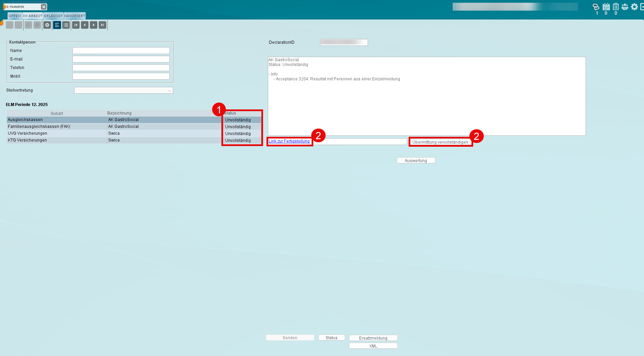Screen dimensions: 644x356
Task: Expand the Stellvertretung dropdown
Action: coord(169,91)
